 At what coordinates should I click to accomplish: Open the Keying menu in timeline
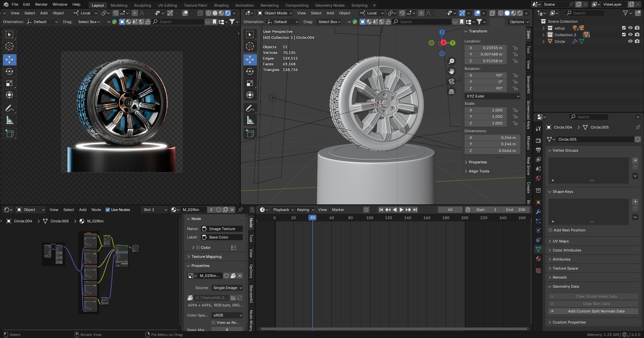(306, 210)
